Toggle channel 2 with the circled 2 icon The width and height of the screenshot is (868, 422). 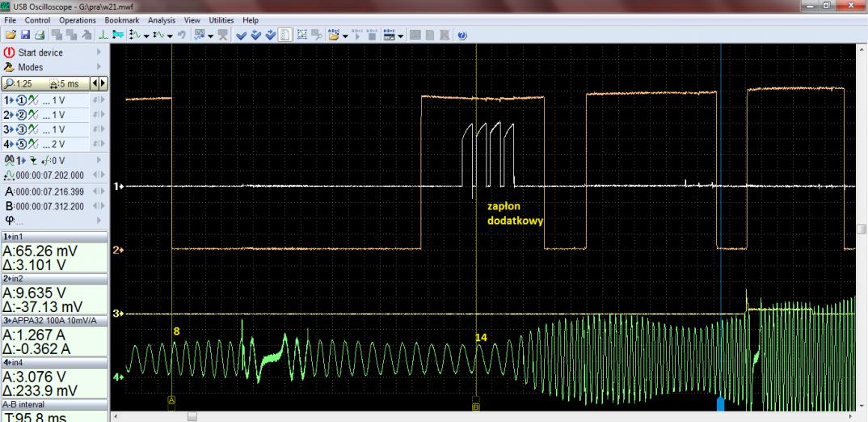[x=23, y=113]
